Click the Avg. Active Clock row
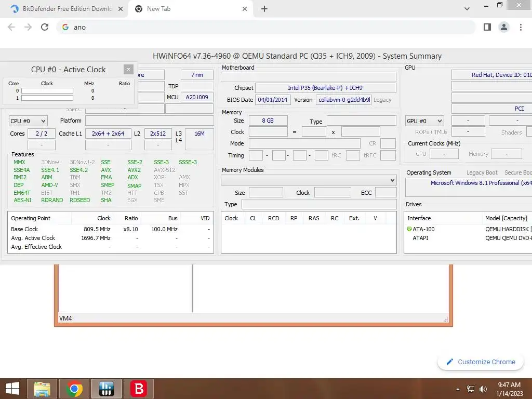 (111, 238)
